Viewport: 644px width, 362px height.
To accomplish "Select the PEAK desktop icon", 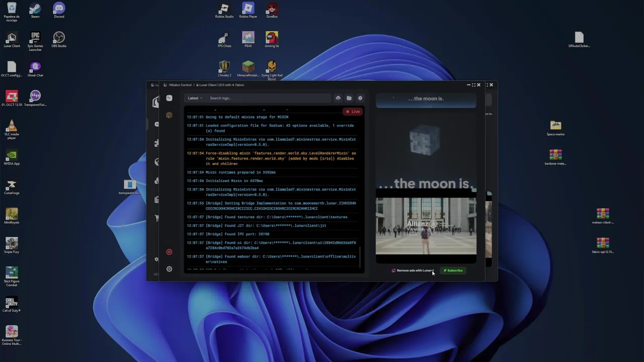I will click(248, 40).
